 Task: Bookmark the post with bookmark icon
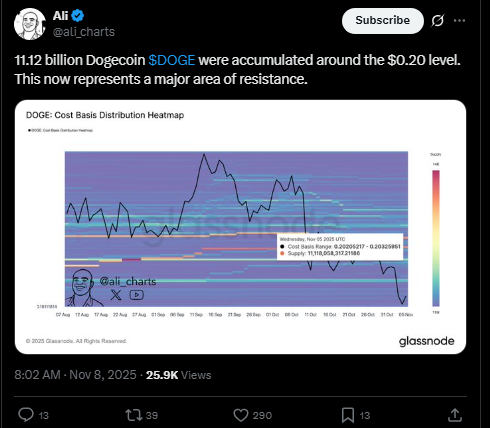pos(348,415)
